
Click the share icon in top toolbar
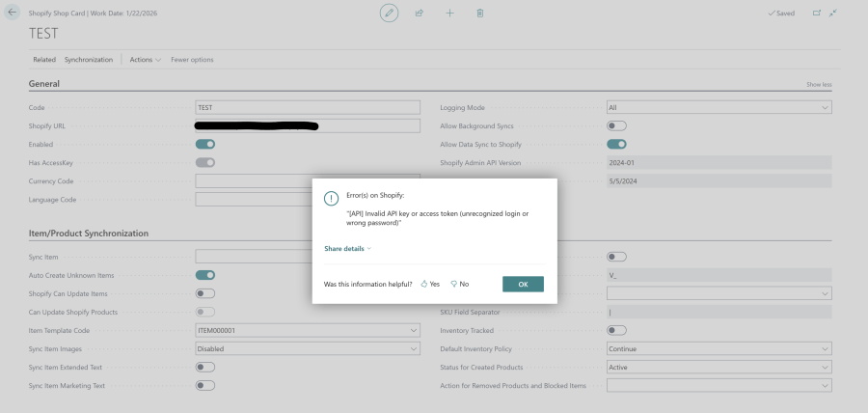420,13
